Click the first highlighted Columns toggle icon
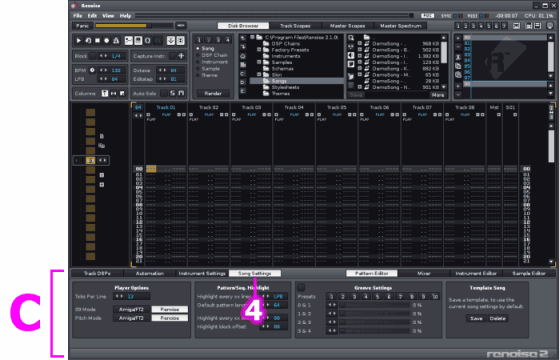The height and width of the screenshot is (360, 560). coord(105,93)
